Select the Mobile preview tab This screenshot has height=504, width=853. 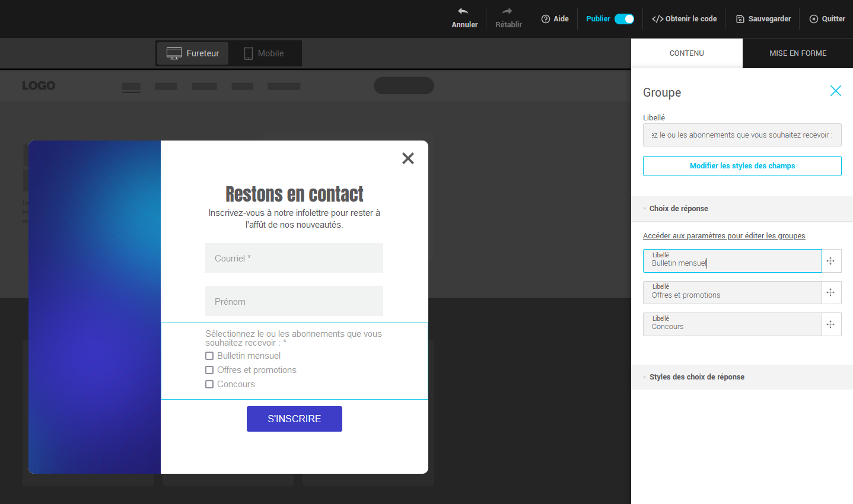[264, 53]
